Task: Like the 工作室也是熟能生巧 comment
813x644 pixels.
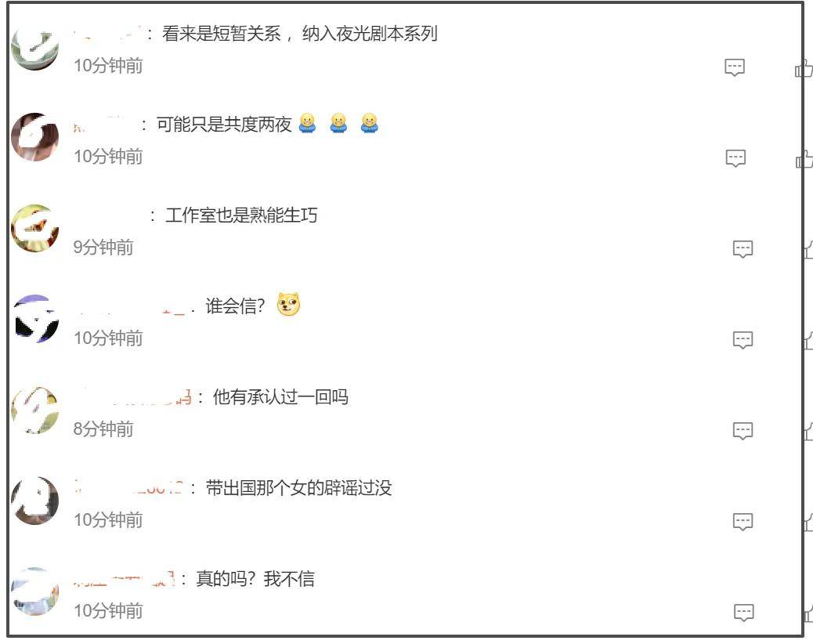Action: point(808,249)
